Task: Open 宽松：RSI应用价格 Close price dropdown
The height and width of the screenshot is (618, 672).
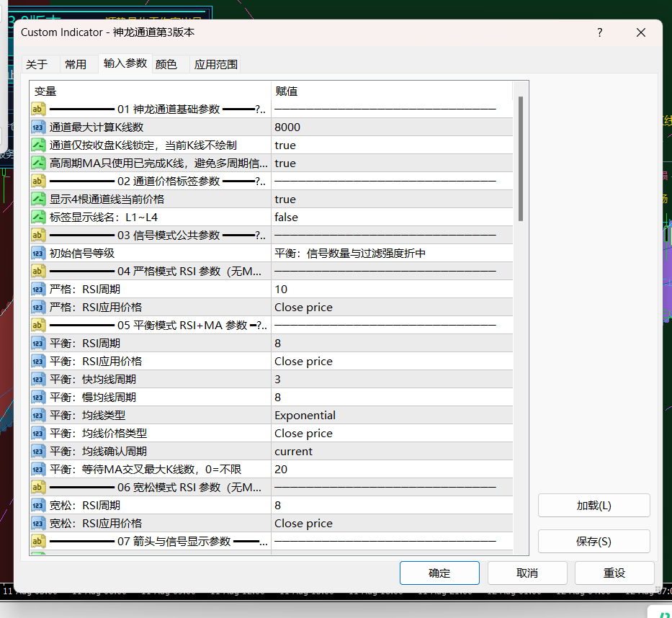Action: 392,524
